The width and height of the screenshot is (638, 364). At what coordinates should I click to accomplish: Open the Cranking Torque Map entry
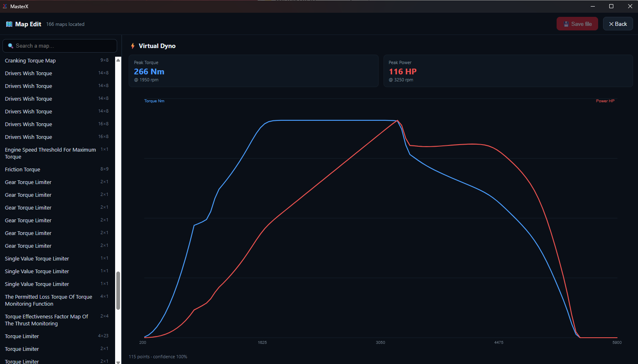(57, 60)
